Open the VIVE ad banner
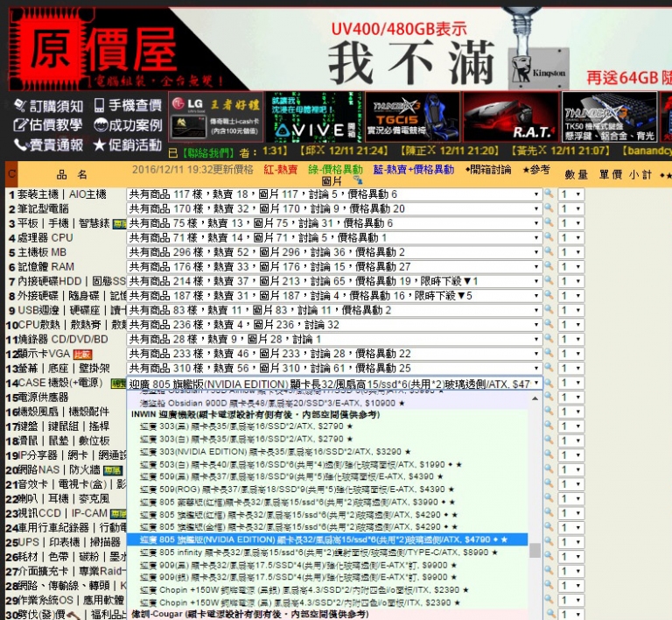672x620 pixels. click(x=314, y=116)
